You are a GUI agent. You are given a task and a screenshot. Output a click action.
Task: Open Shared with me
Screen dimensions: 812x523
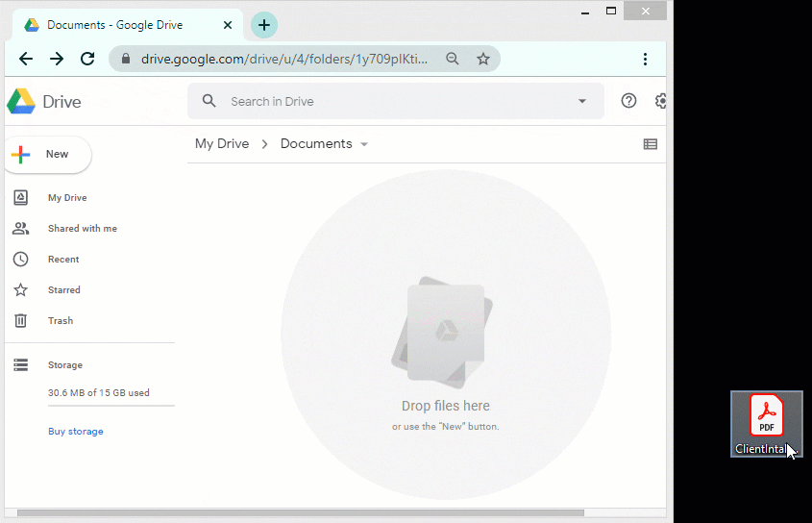[x=83, y=228]
